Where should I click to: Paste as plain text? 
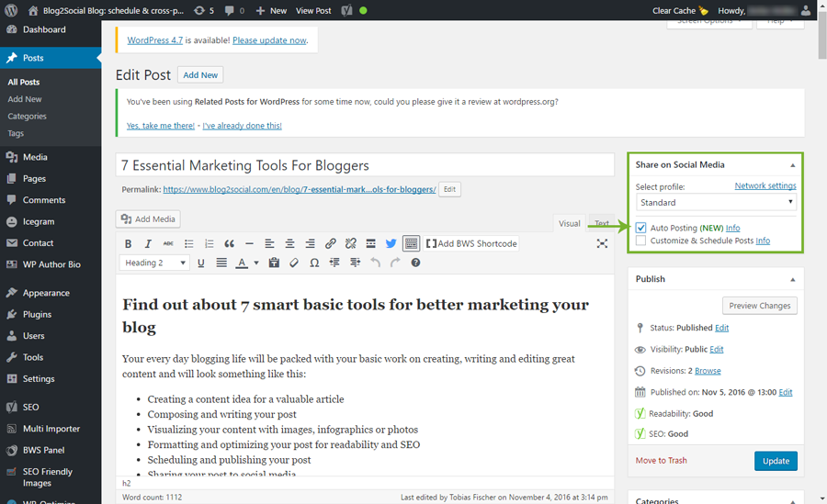tap(274, 263)
